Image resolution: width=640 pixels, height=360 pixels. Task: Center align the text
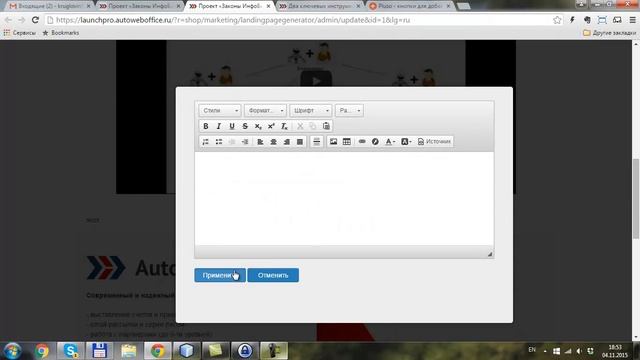(x=273, y=142)
